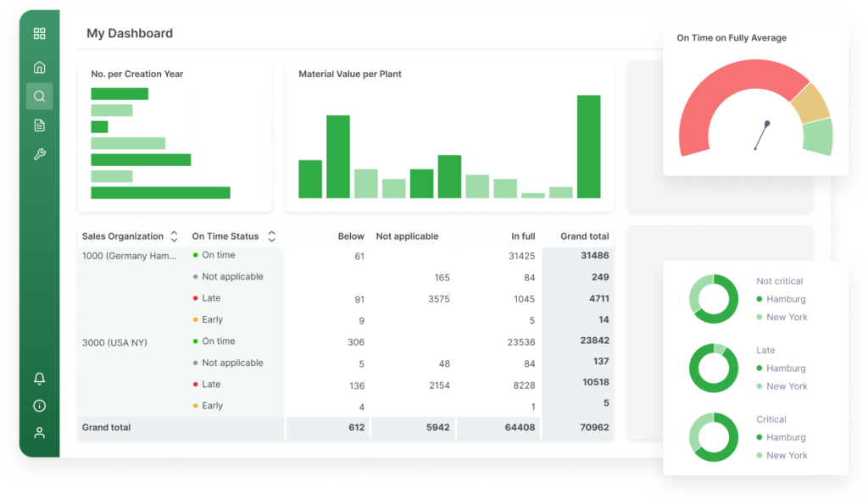The image size is (868, 504).
Task: Open the user profile icon
Action: 39,433
